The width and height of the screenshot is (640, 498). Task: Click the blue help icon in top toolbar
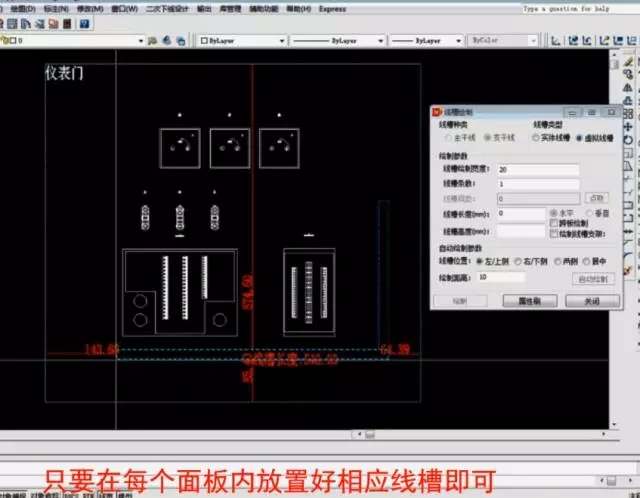pyautogui.click(x=84, y=24)
